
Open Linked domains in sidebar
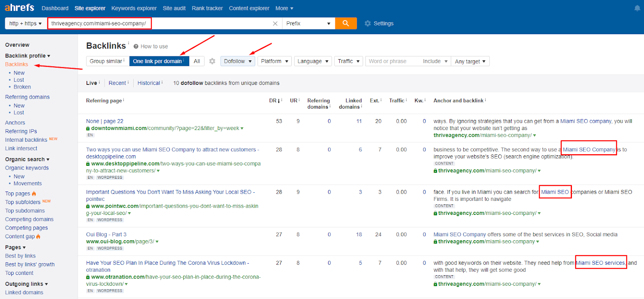point(24,293)
